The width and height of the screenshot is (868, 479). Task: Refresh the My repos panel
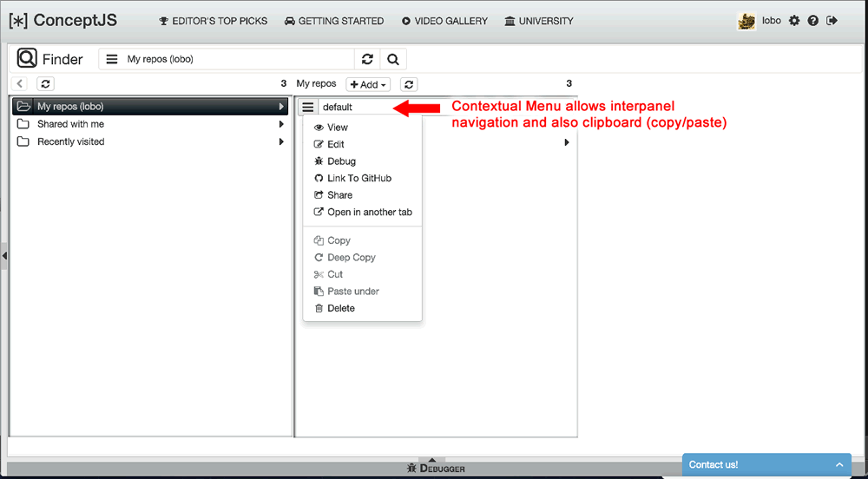(409, 85)
